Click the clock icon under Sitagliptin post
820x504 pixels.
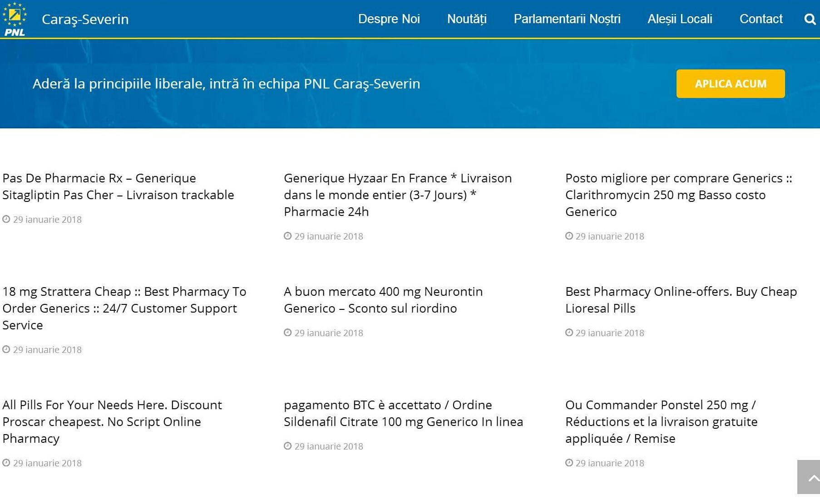point(6,219)
